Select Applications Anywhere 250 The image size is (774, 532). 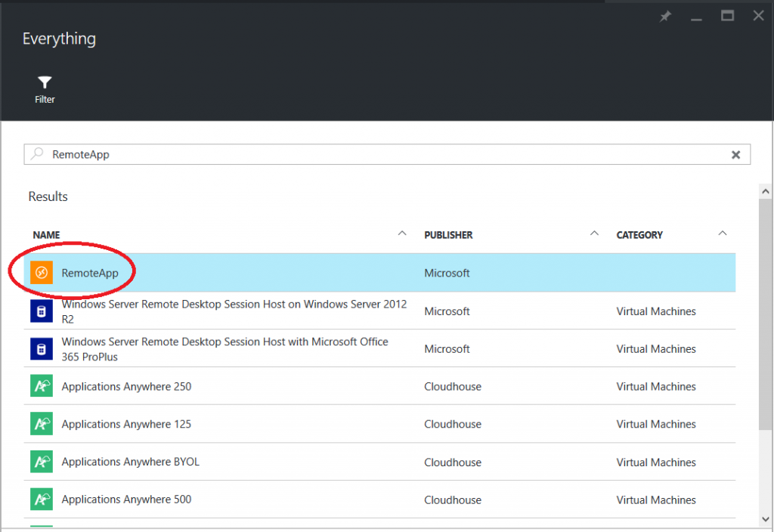(126, 386)
